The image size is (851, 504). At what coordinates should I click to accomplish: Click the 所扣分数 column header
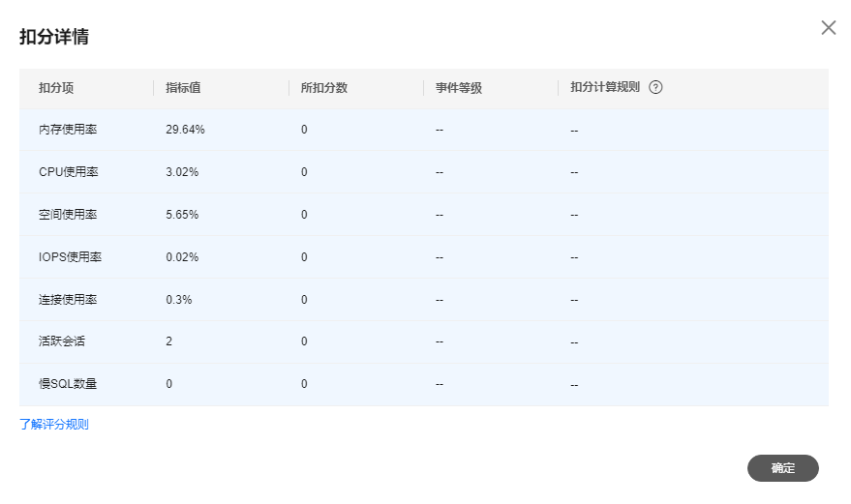click(x=324, y=88)
